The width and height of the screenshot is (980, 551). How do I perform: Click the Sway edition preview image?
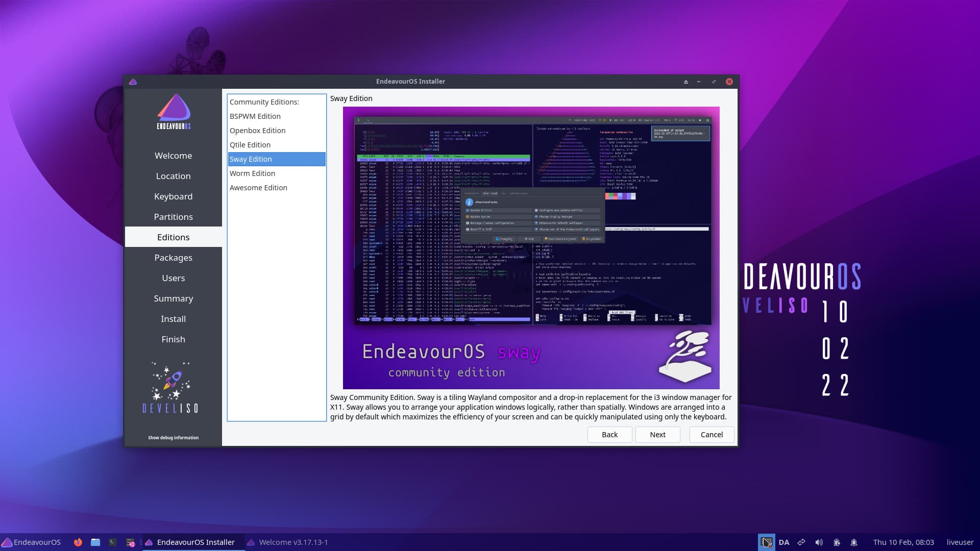(x=531, y=248)
